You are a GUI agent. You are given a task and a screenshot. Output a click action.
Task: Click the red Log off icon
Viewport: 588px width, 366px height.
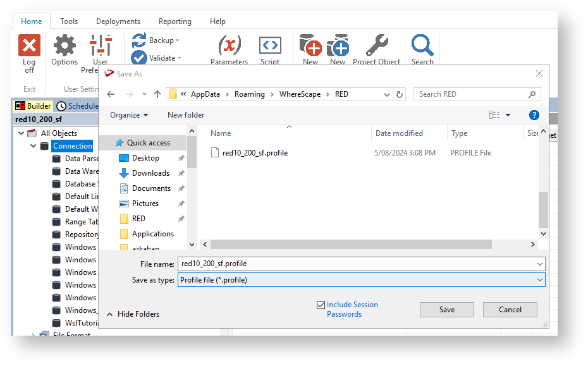click(29, 46)
